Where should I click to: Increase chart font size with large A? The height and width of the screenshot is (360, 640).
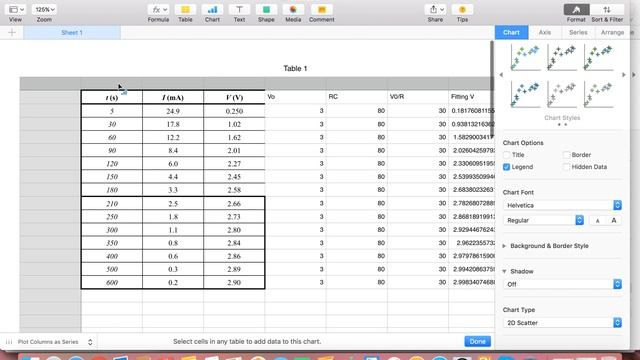click(614, 220)
